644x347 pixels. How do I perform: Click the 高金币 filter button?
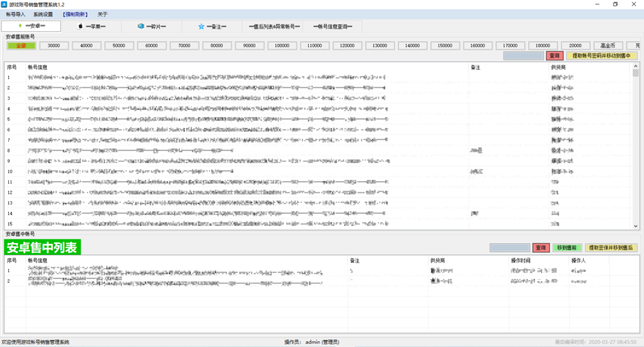click(x=608, y=46)
